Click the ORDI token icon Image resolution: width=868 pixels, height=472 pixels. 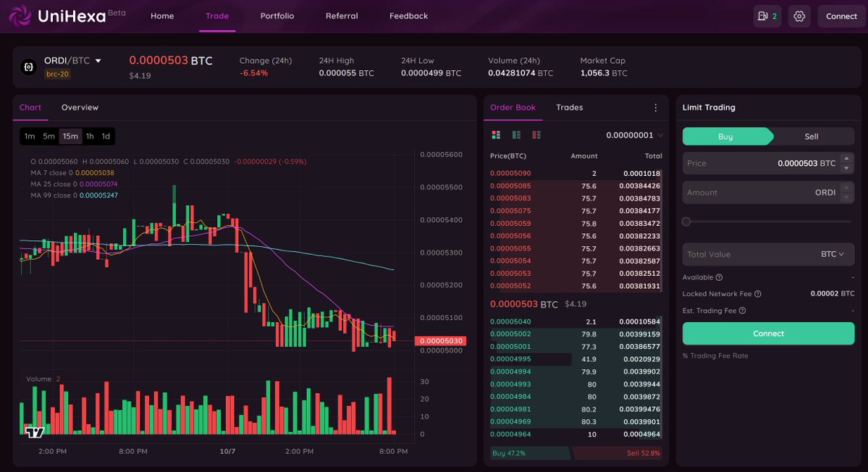tap(28, 67)
